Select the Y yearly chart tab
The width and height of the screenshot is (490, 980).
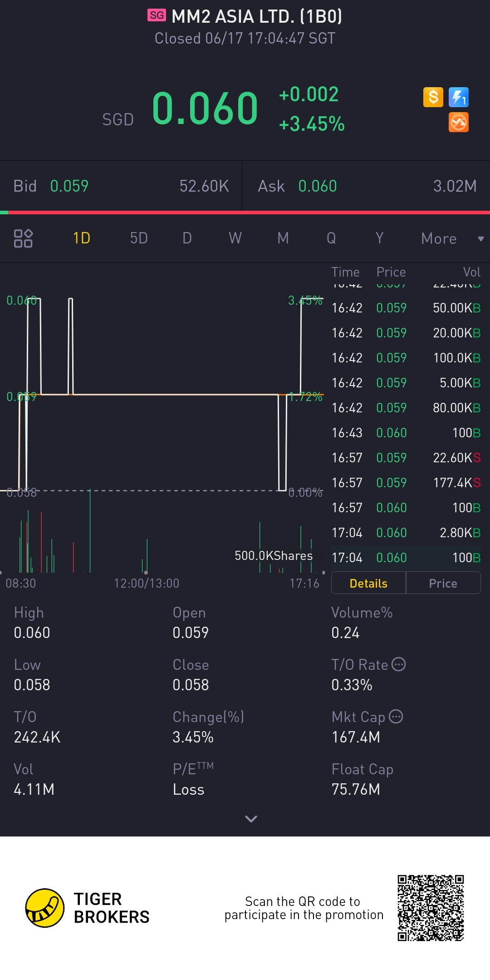[x=379, y=238]
